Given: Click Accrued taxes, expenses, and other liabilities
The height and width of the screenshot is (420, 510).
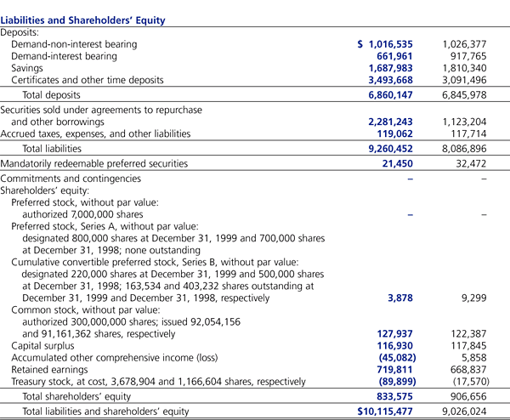Looking at the screenshot, I should pyautogui.click(x=95, y=133).
